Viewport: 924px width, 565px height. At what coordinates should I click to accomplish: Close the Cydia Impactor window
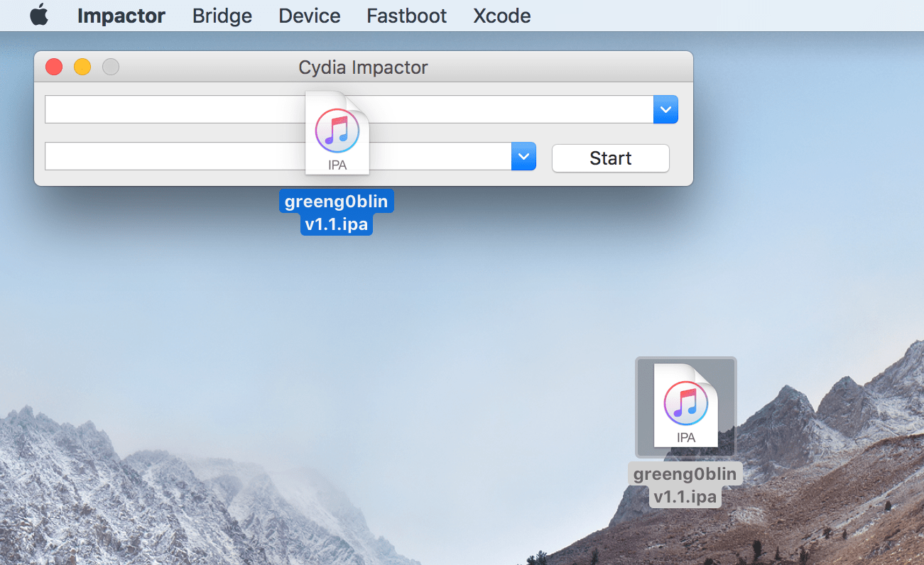(x=54, y=67)
